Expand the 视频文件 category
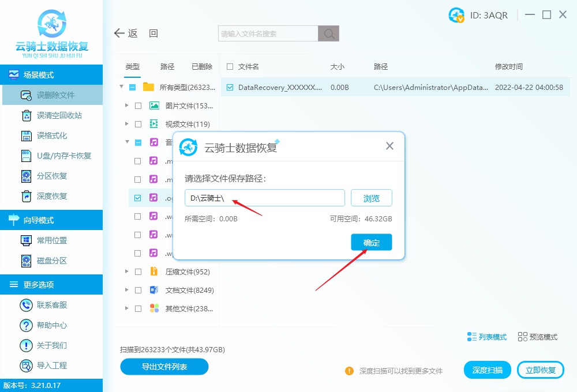The height and width of the screenshot is (392, 577). point(128,124)
